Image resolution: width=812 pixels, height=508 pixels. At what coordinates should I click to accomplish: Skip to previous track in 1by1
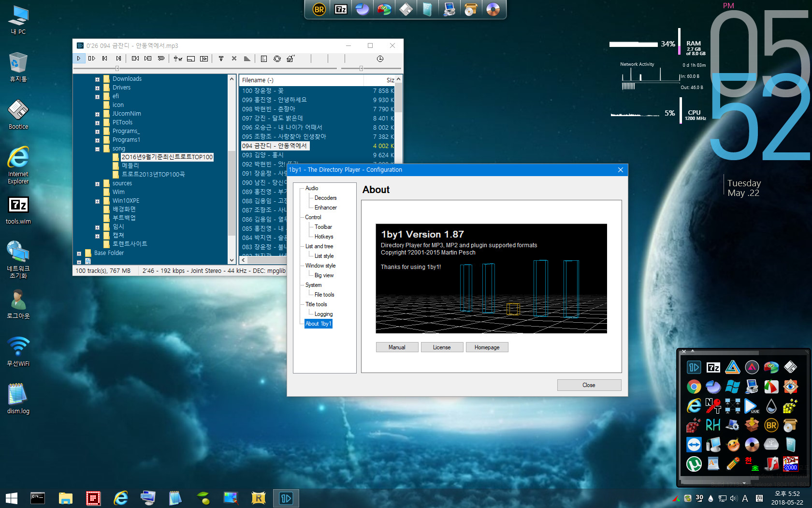pos(105,59)
